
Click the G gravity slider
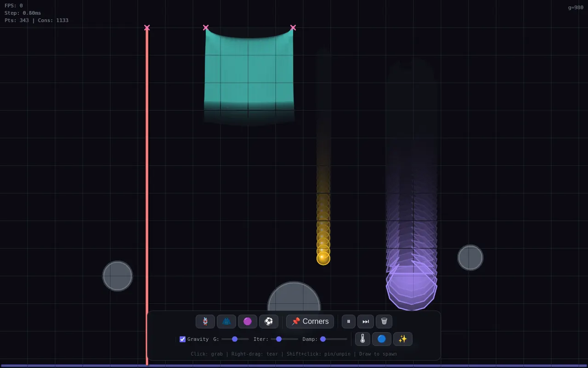(235, 339)
